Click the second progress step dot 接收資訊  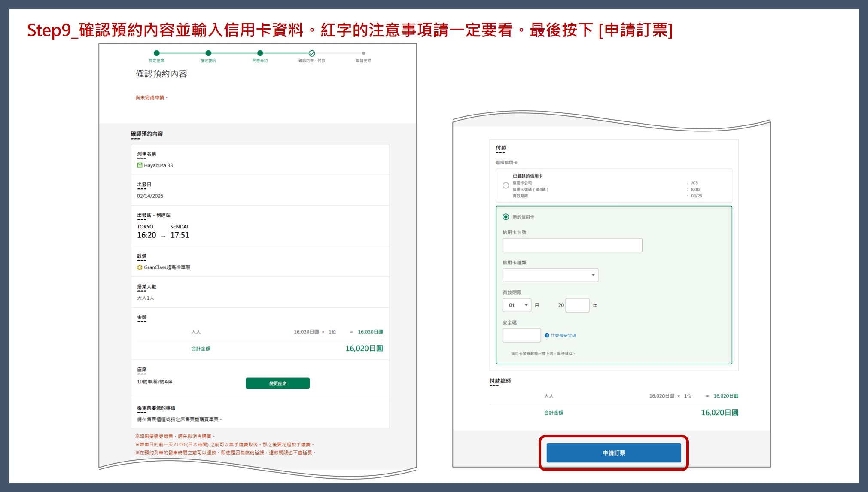click(208, 53)
